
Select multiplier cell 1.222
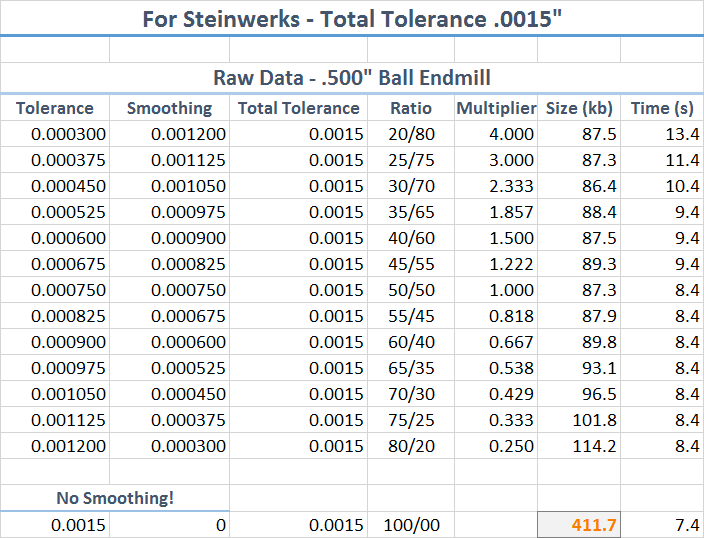click(496, 264)
